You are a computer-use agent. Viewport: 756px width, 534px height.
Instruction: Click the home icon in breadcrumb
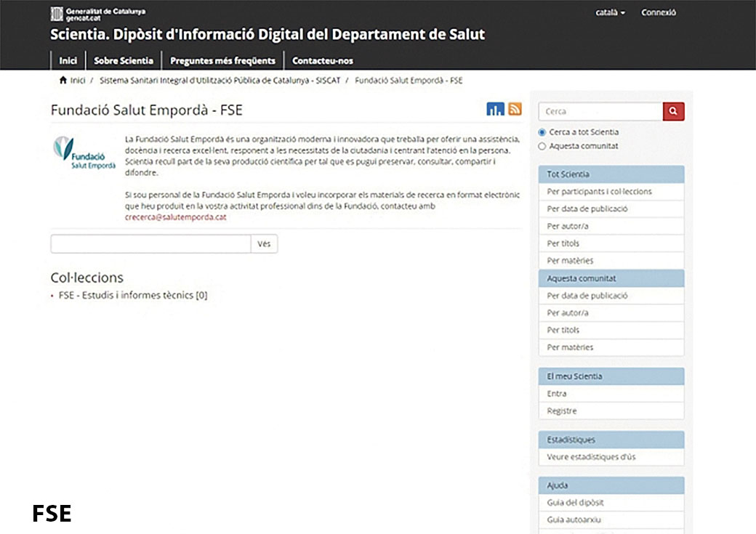[x=63, y=80]
